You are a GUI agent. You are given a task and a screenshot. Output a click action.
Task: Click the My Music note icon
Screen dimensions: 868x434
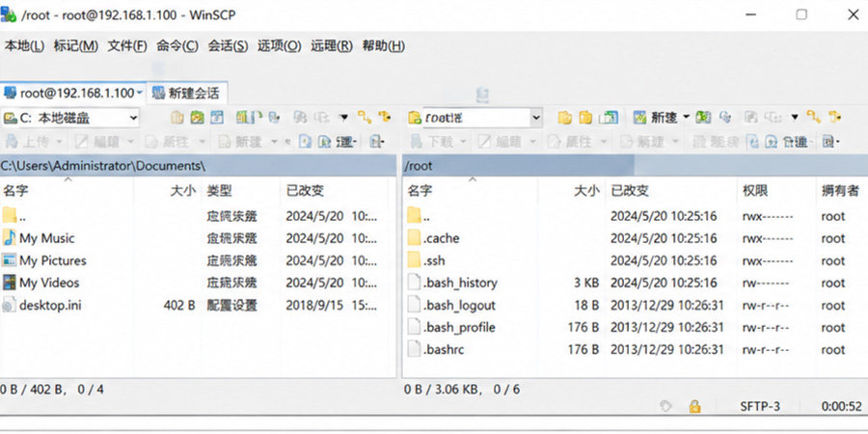click(10, 238)
